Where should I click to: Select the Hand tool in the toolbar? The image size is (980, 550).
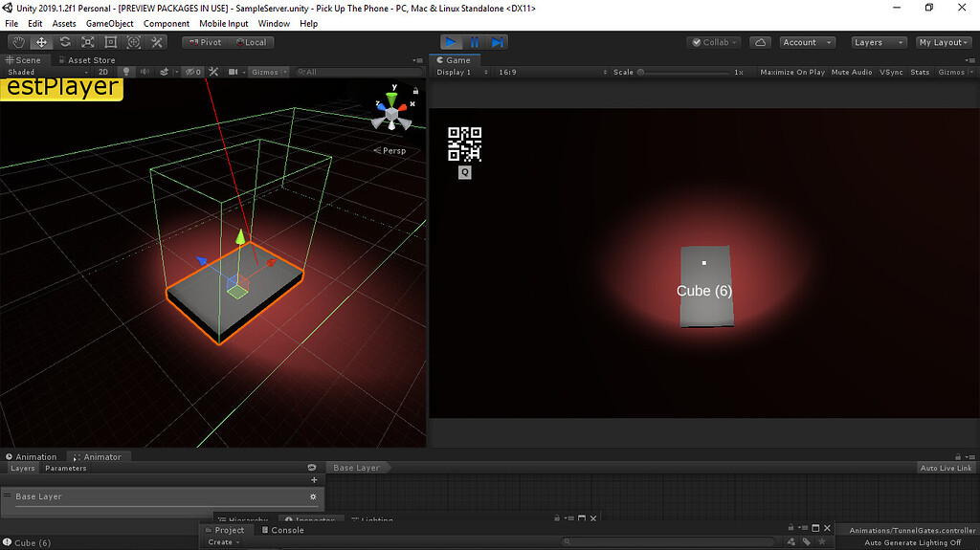(19, 42)
